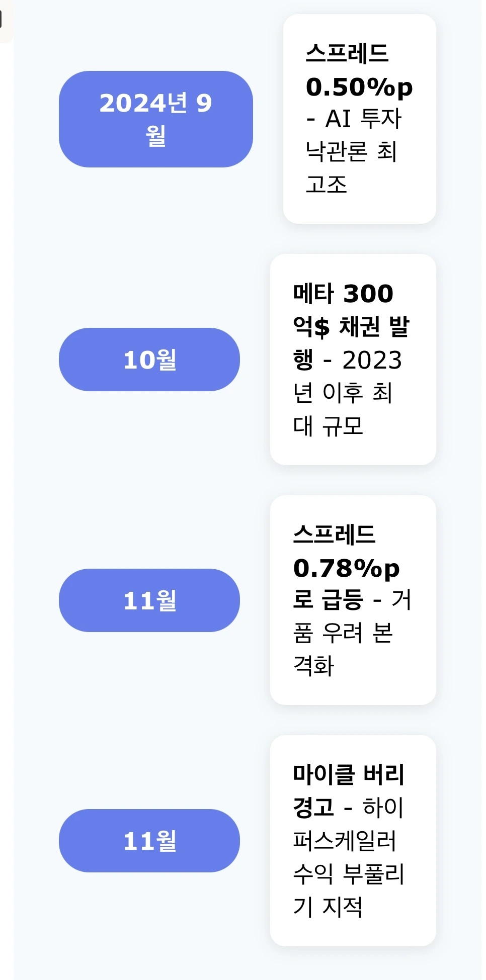Click the 스프레드 heading in the 0.78%p card
Image resolution: width=486 pixels, height=980 pixels.
click(x=335, y=534)
